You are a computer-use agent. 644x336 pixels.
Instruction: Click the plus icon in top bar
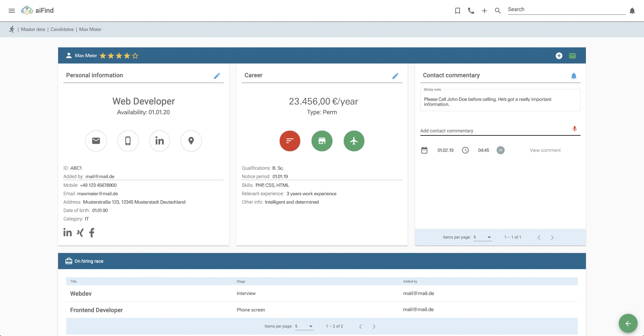click(485, 11)
